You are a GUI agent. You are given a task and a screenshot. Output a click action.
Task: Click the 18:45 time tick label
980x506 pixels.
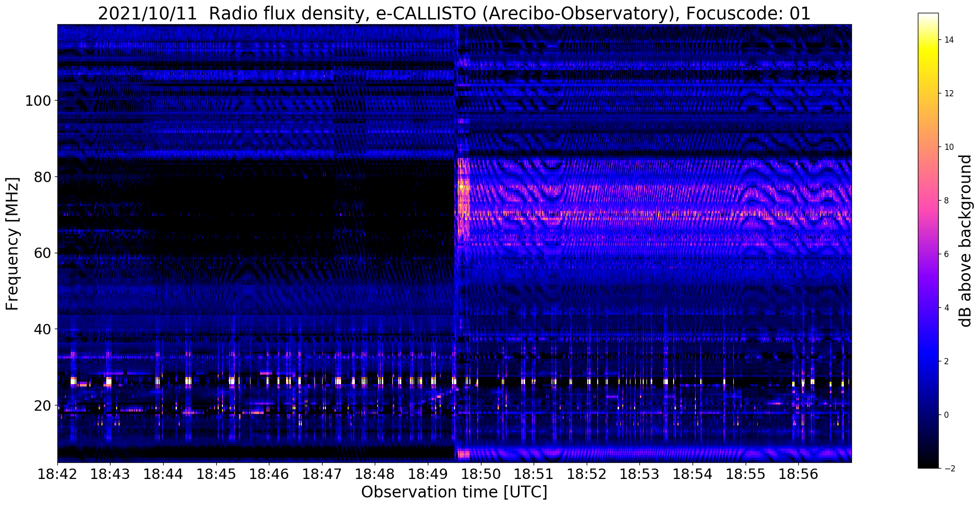[x=216, y=474]
